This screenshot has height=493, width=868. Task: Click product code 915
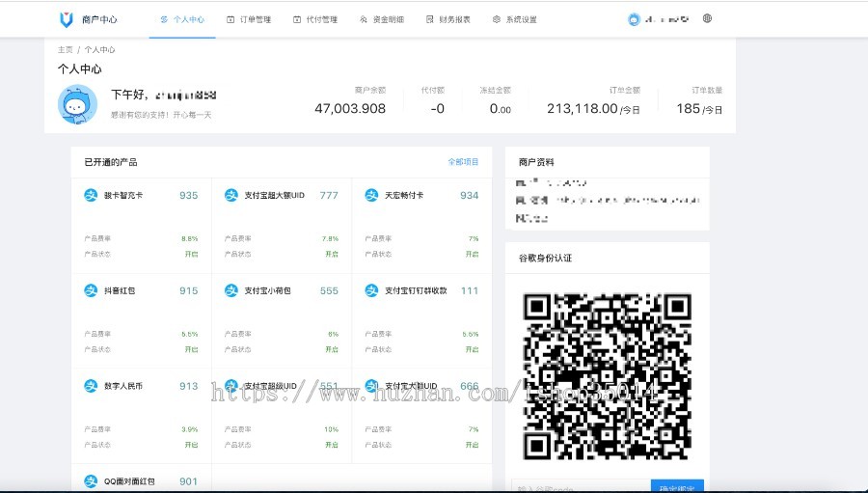pyautogui.click(x=188, y=290)
